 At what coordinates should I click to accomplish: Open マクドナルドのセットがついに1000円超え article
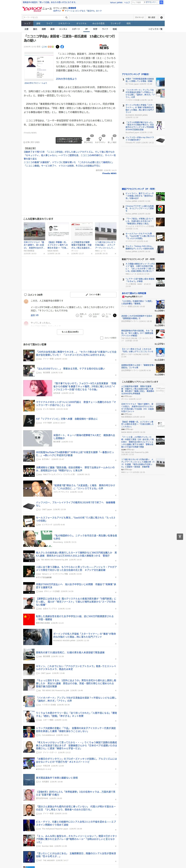click(x=76, y=403)
